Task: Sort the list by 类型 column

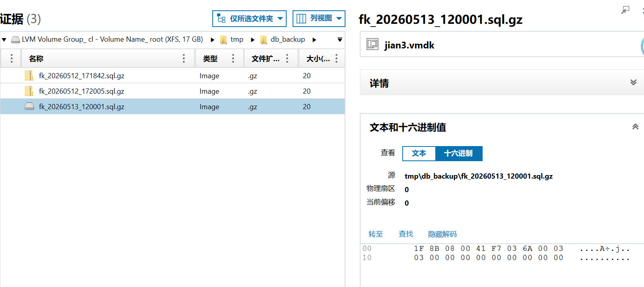Action: 210,59
